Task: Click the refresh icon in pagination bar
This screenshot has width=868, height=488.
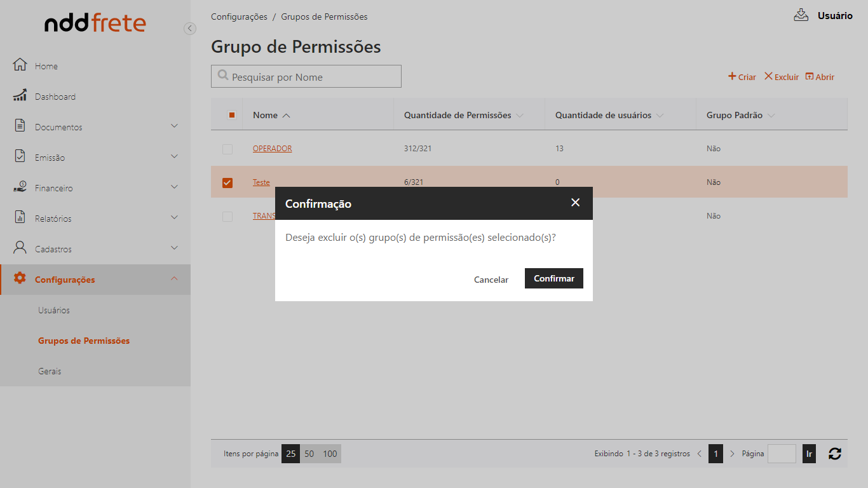Action: click(x=834, y=454)
